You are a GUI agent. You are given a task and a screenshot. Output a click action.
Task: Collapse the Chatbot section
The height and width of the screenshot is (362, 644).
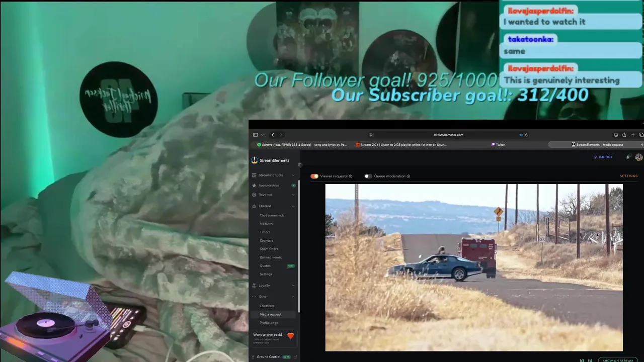(x=274, y=206)
